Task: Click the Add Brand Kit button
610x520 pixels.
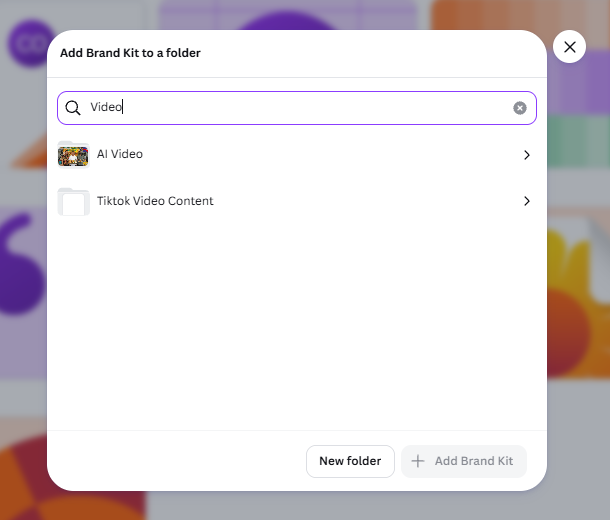Action: [x=464, y=461]
